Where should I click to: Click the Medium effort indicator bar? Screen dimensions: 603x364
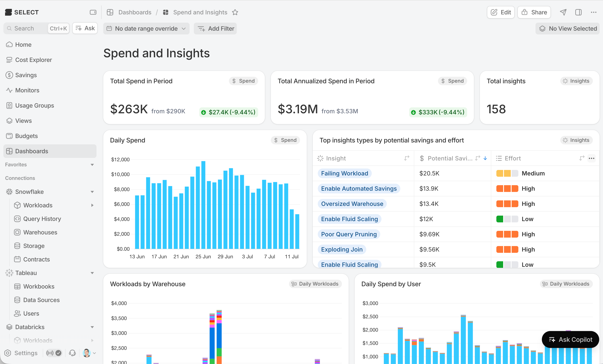(507, 174)
